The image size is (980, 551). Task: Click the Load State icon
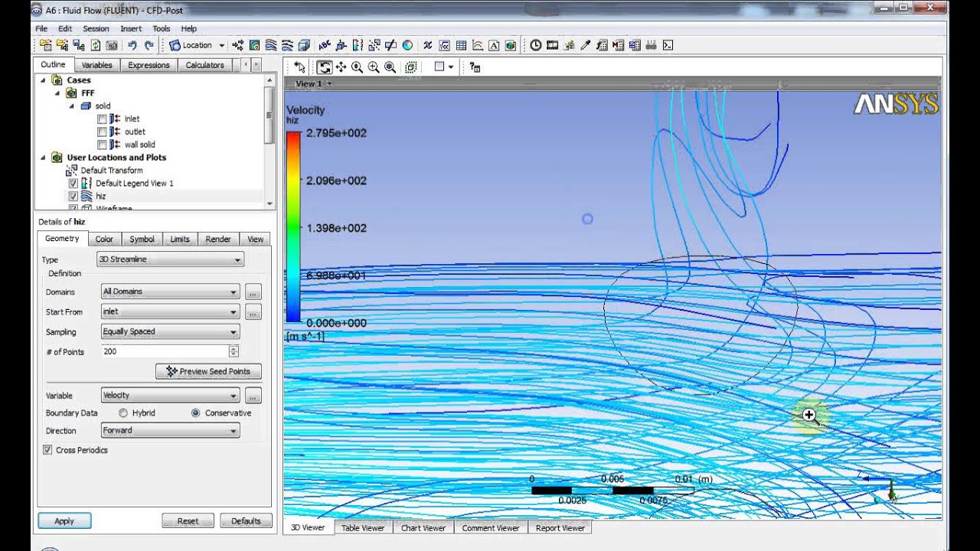63,45
